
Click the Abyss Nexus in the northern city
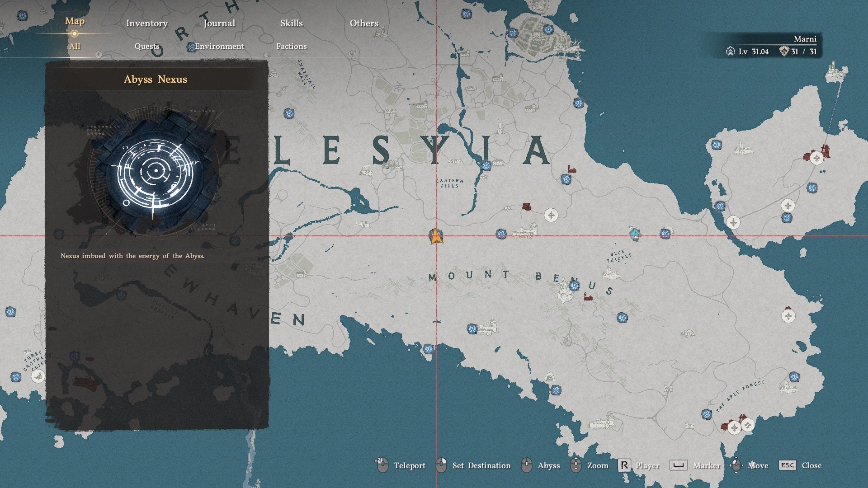pyautogui.click(x=548, y=30)
